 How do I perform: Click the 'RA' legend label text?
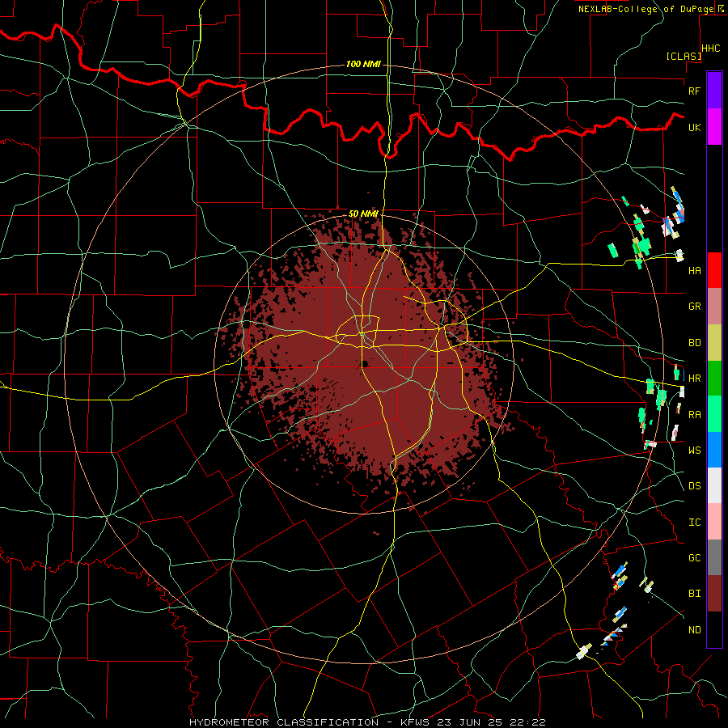(694, 415)
